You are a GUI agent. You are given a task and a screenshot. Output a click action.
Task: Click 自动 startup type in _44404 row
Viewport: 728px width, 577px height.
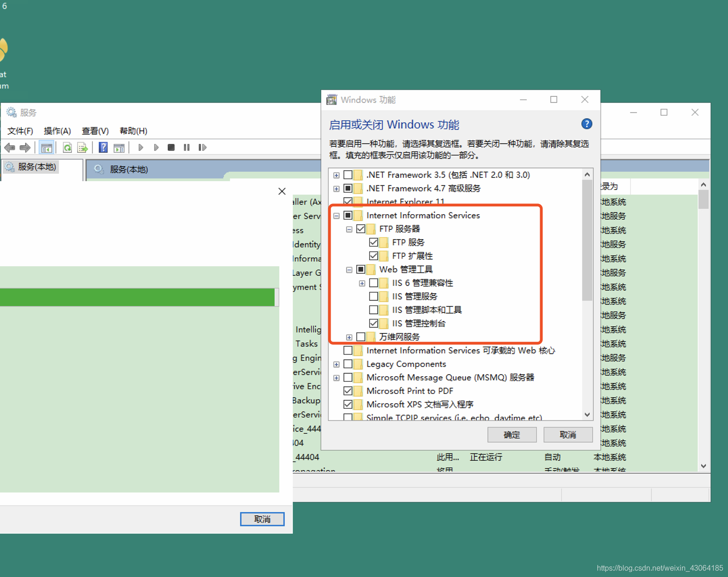pyautogui.click(x=552, y=457)
